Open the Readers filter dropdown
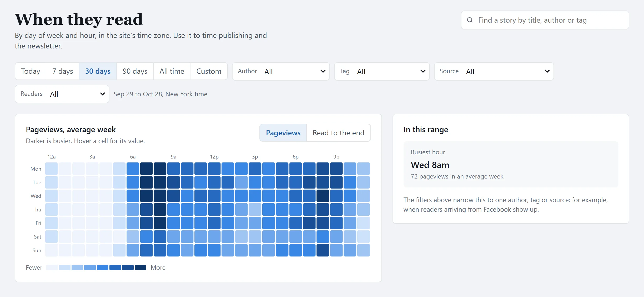Image resolution: width=644 pixels, height=297 pixels. click(x=62, y=94)
